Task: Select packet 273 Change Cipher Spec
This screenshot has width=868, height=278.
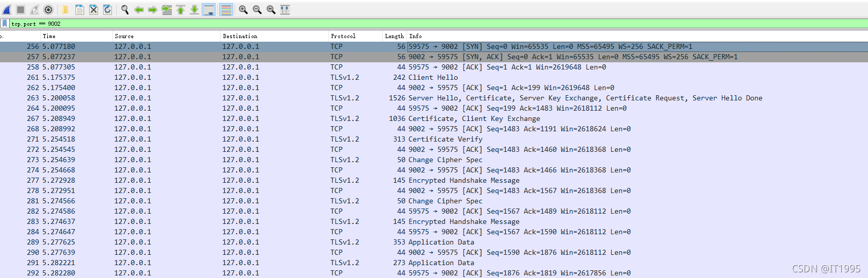Action: 434,160
